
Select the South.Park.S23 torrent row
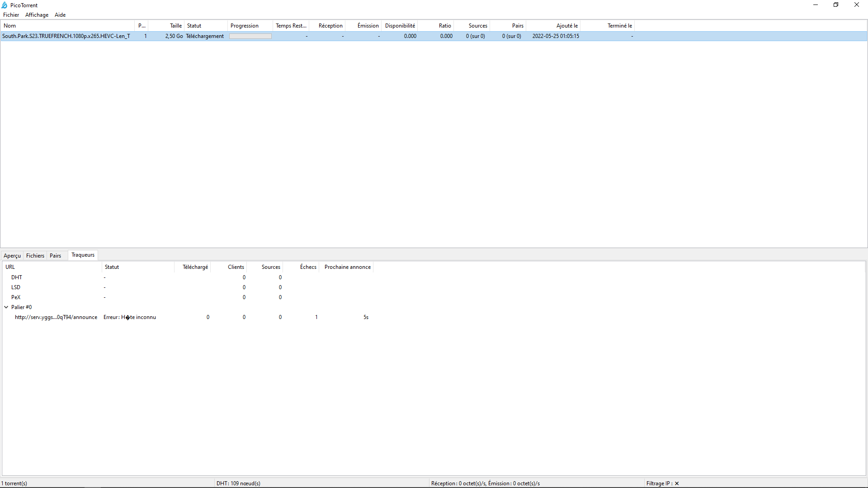click(x=66, y=36)
